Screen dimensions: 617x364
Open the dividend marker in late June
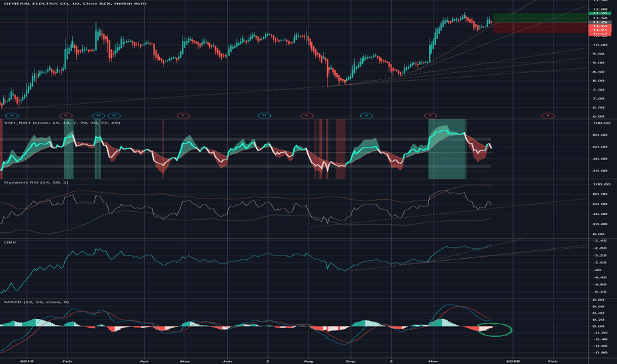coord(264,115)
